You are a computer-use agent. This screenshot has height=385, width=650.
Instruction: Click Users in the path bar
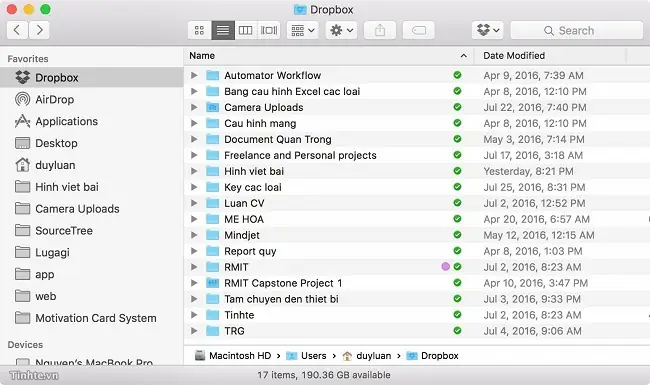[x=307, y=356]
